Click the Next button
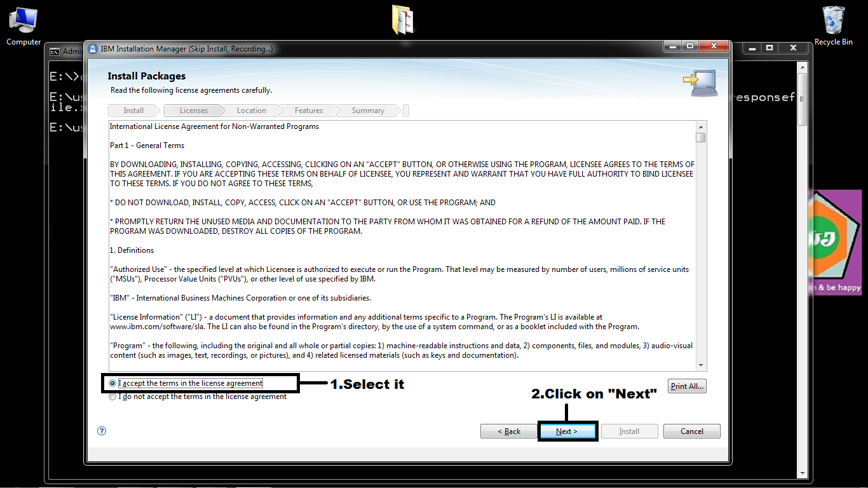This screenshot has height=488, width=868. point(567,431)
